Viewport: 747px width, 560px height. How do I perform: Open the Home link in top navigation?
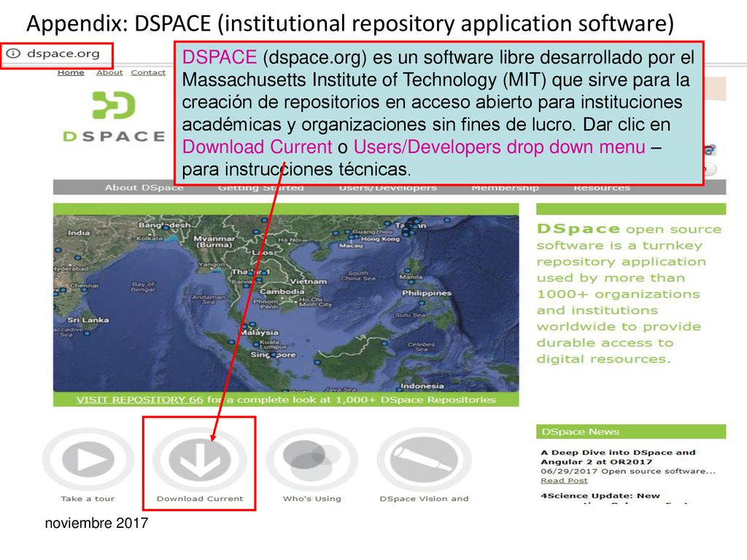click(x=71, y=72)
